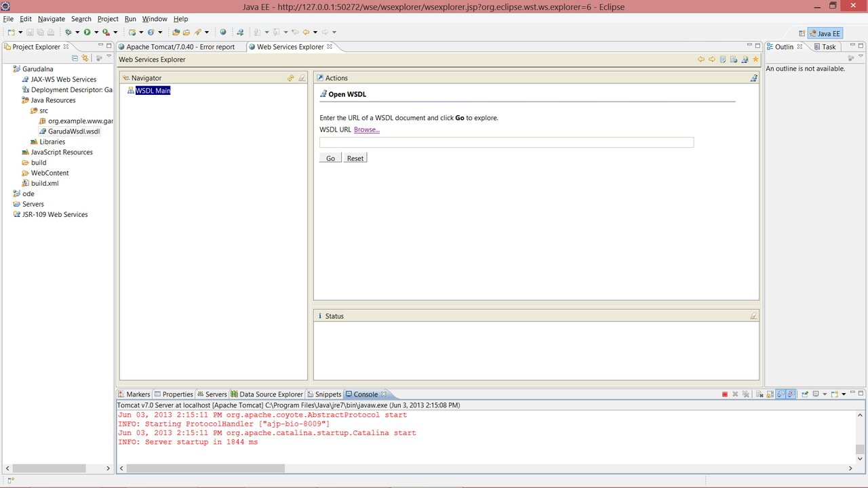Open the Navigate menu
Screen dimensions: 868x488
pos(52,19)
